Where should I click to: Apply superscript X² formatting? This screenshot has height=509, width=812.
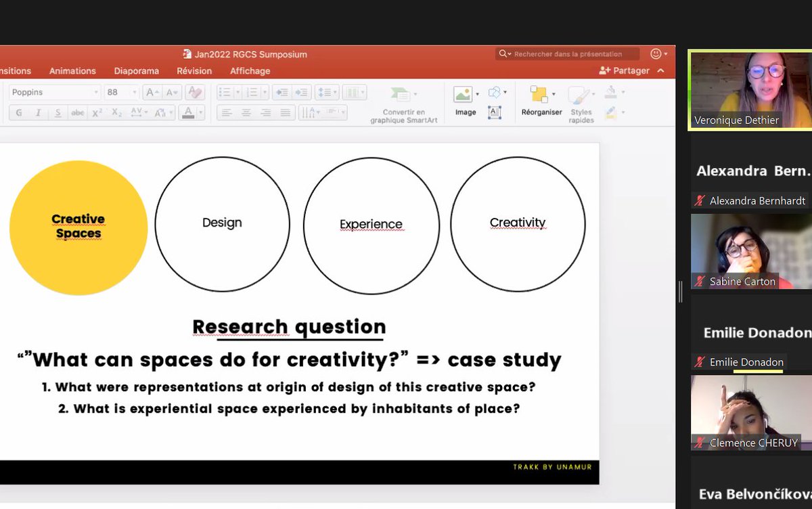(x=97, y=113)
